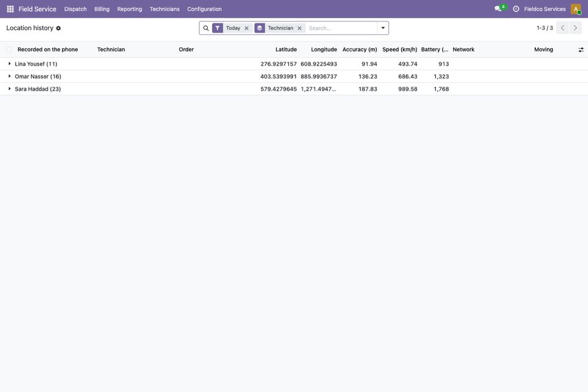Click the group-by layers icon on Technician
Screen dimensions: 588x392
click(x=259, y=28)
